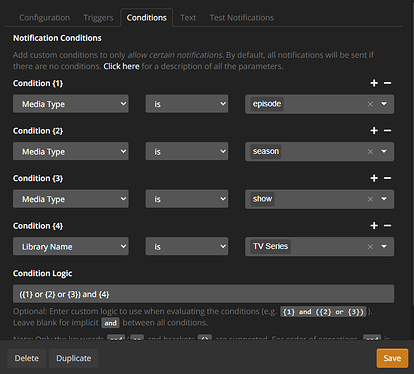Open the operator dropdown for Condition {2}
This screenshot has width=414, height=374.
point(187,151)
